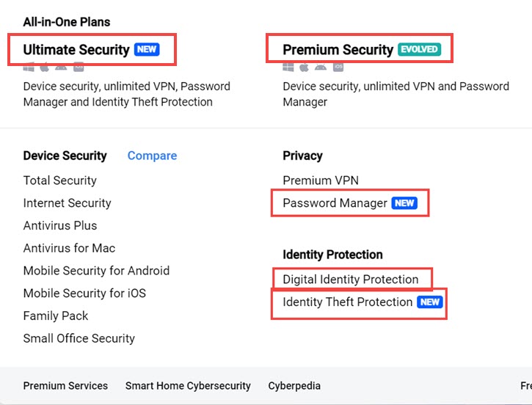Click iOS icon under Premium Security

point(338,67)
